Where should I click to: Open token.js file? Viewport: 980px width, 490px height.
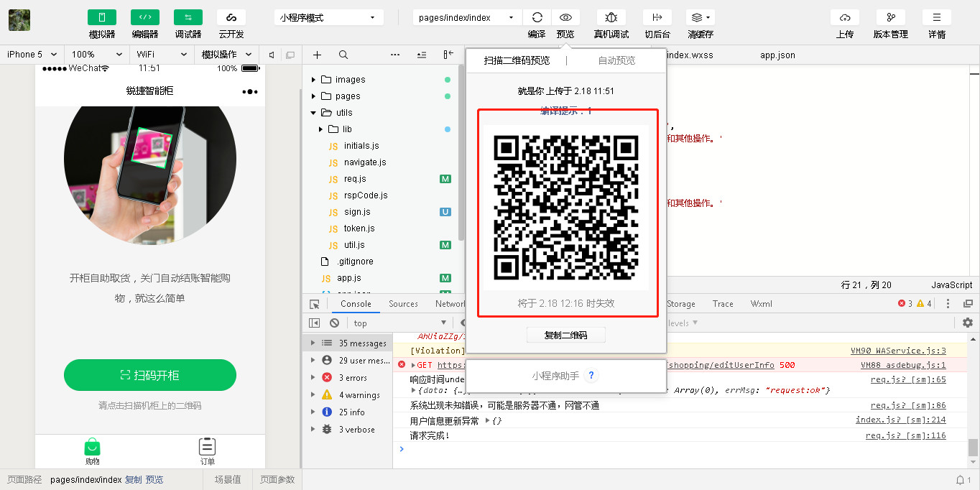coord(359,228)
